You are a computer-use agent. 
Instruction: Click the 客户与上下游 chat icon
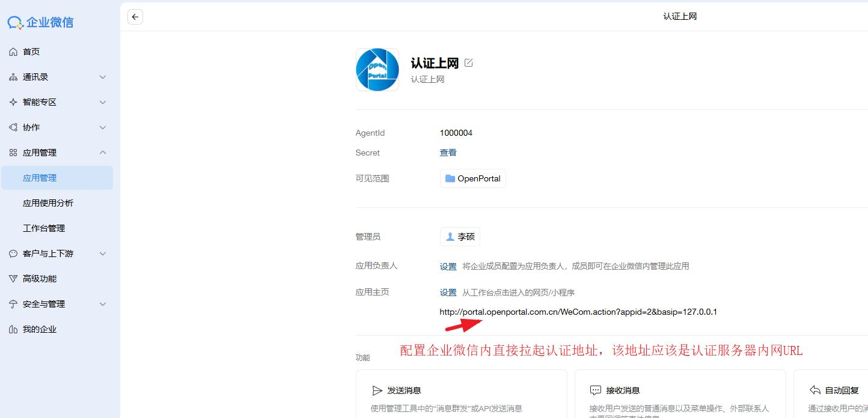coord(13,253)
